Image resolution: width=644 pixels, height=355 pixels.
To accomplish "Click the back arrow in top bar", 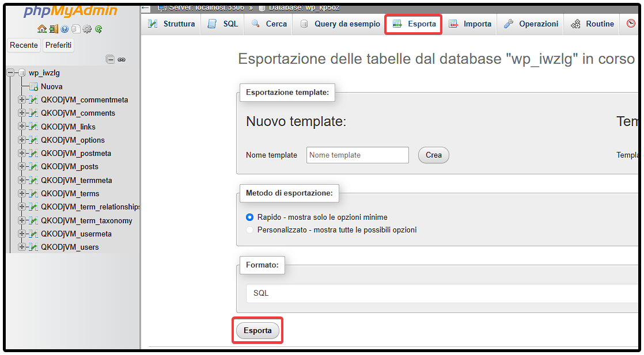I will click(x=146, y=8).
